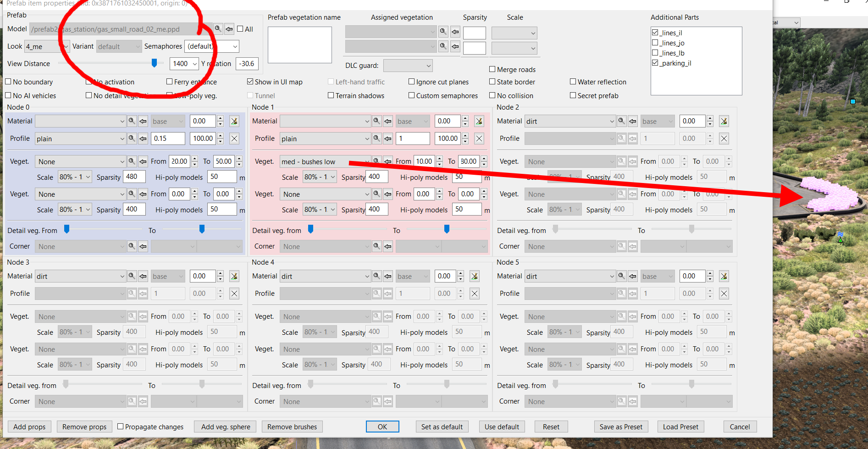Click the Remove props button

[x=84, y=427]
